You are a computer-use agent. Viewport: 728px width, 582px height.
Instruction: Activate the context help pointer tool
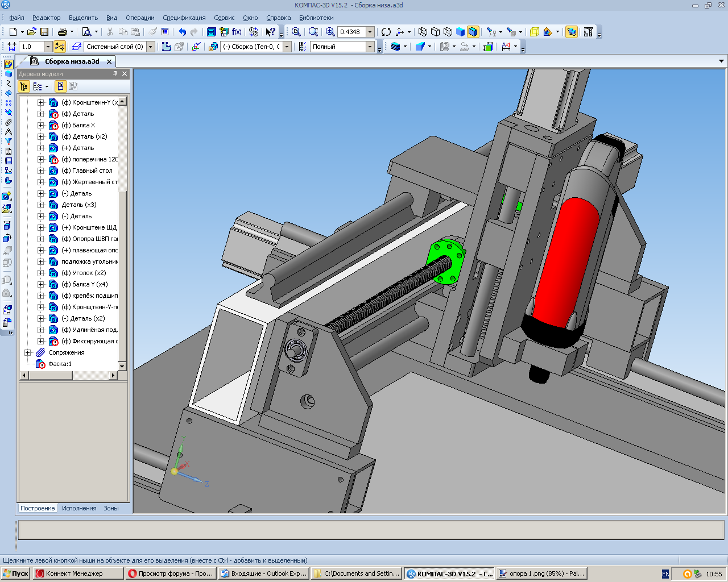[271, 32]
